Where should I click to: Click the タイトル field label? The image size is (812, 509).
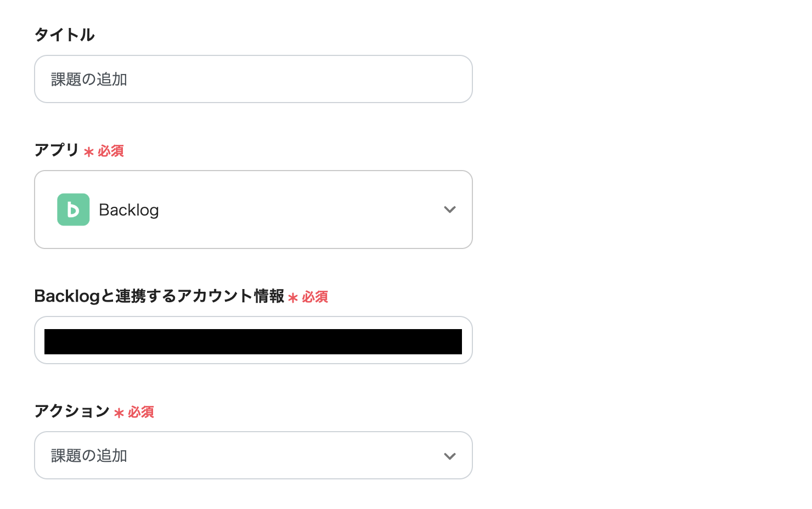click(64, 35)
